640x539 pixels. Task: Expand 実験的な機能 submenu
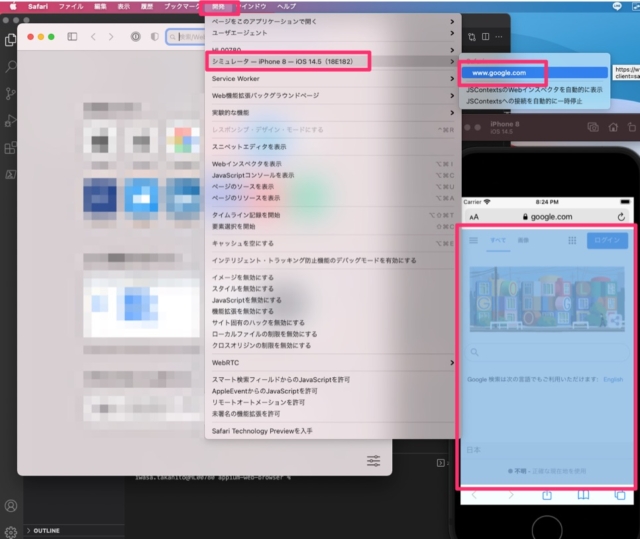click(332, 113)
